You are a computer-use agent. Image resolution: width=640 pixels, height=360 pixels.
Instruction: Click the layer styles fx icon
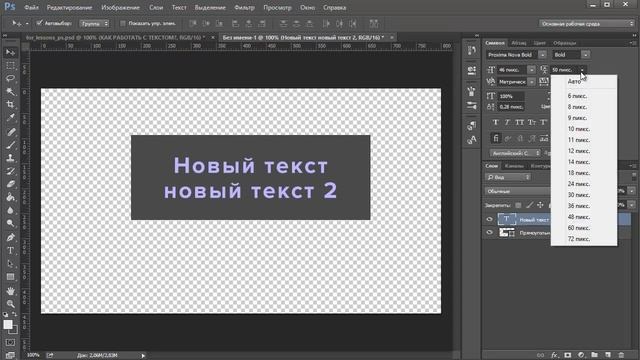tap(554, 355)
